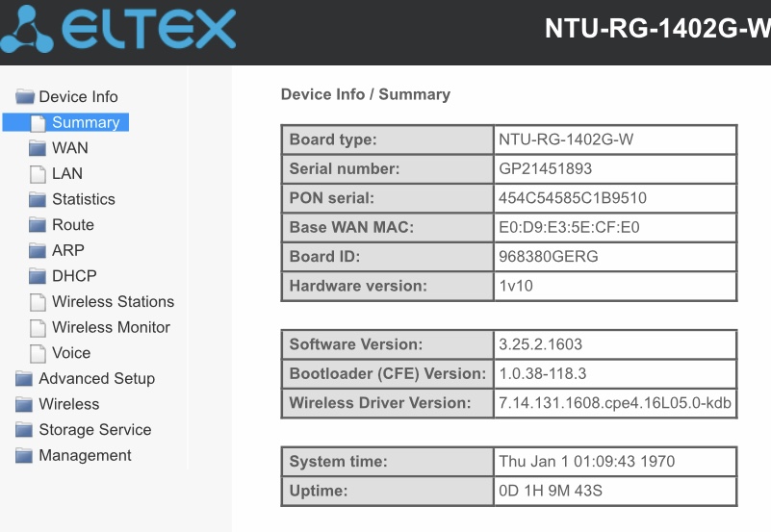
Task: Click the Statistics folder icon
Action: pos(38,199)
